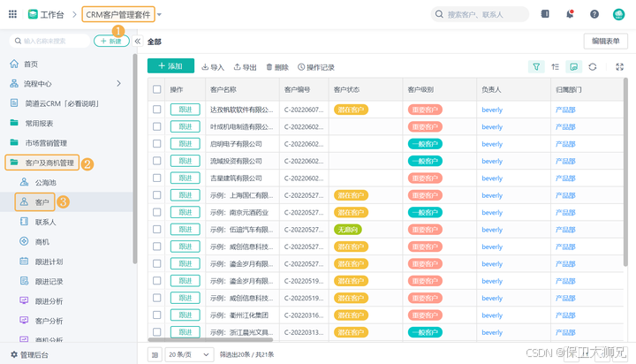Check the row for 流域投资有限公司
The width and height of the screenshot is (636, 364).
pyautogui.click(x=157, y=161)
